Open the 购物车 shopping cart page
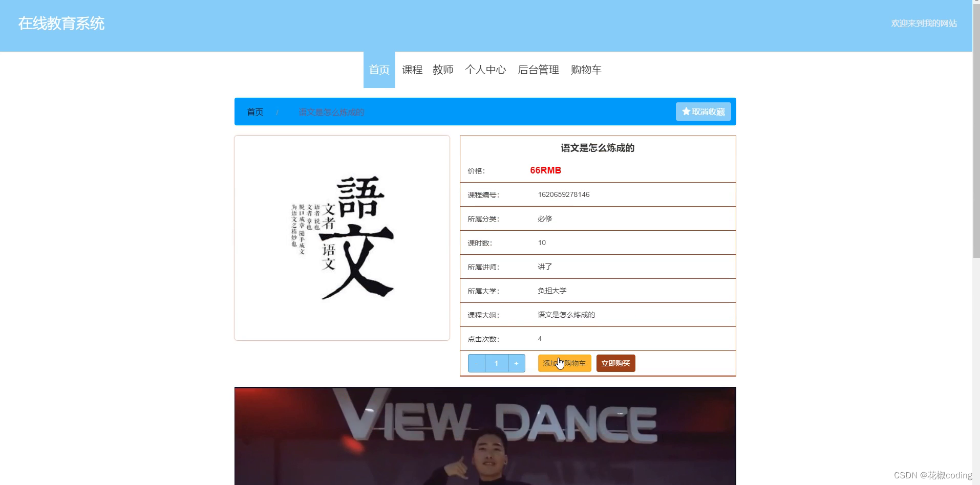The width and height of the screenshot is (980, 485). pyautogui.click(x=585, y=70)
